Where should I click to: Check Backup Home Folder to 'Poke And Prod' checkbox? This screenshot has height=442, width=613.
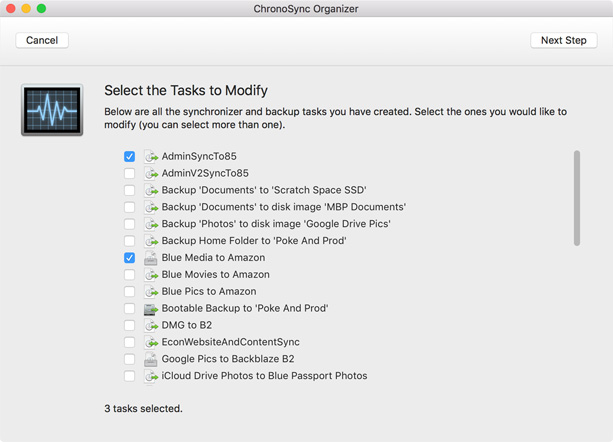[x=129, y=241]
